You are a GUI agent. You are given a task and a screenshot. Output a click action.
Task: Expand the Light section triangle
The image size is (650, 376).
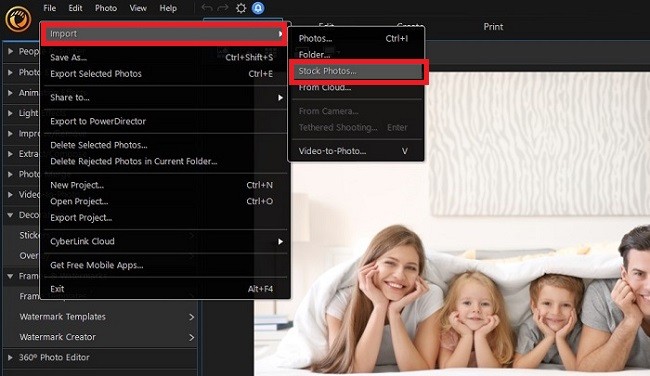click(10, 113)
